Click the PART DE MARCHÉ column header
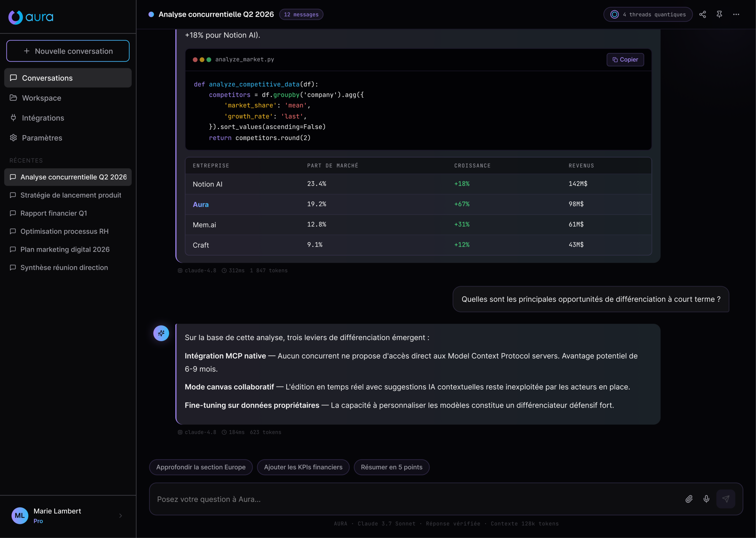756x538 pixels. point(333,166)
